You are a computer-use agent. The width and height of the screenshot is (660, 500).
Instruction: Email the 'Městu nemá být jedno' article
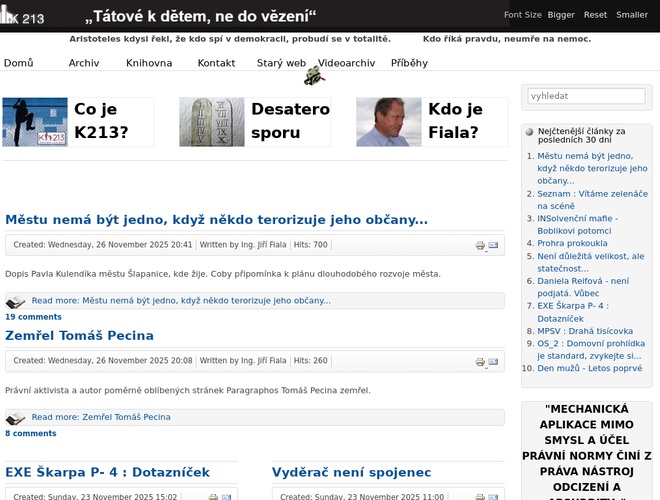[493, 245]
